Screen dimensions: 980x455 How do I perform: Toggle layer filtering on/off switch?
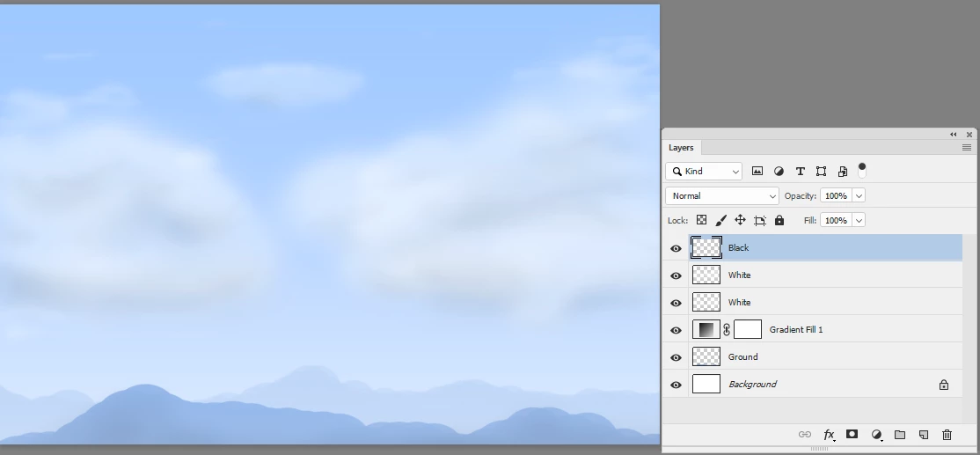pyautogui.click(x=862, y=170)
